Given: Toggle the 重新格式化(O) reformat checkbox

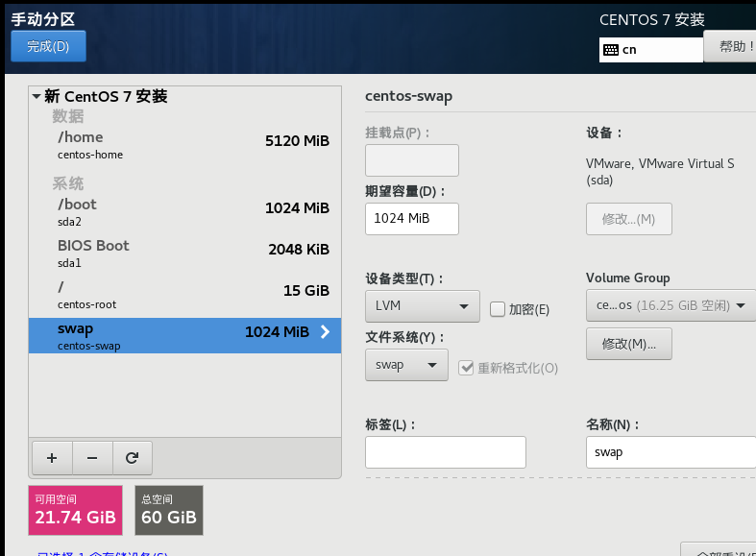Looking at the screenshot, I should pyautogui.click(x=466, y=368).
